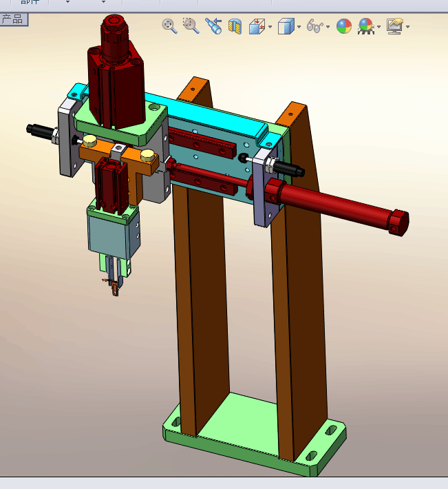Toggle the Section View tool
This screenshot has width=448, height=489.
[x=235, y=26]
